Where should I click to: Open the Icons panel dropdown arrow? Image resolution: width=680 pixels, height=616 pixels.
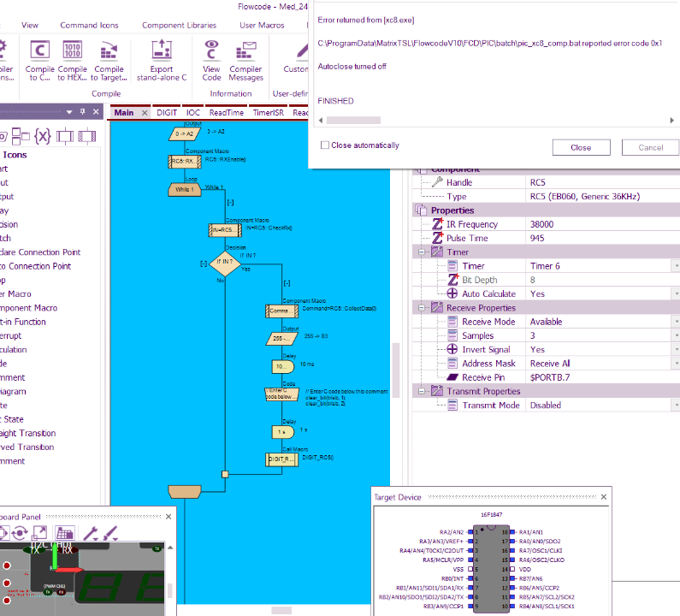pos(69,112)
